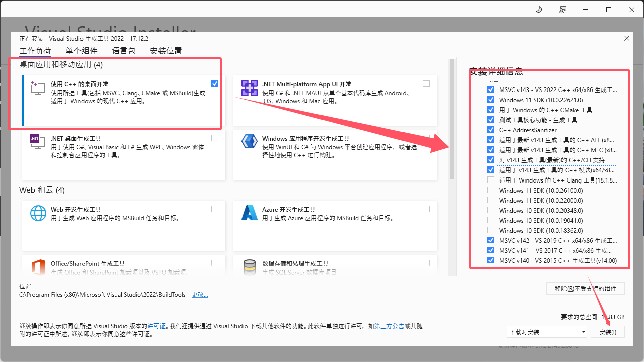Click the Windows 应用程序开发生成工具 card title
This screenshot has width=644, height=362.
pyautogui.click(x=305, y=138)
